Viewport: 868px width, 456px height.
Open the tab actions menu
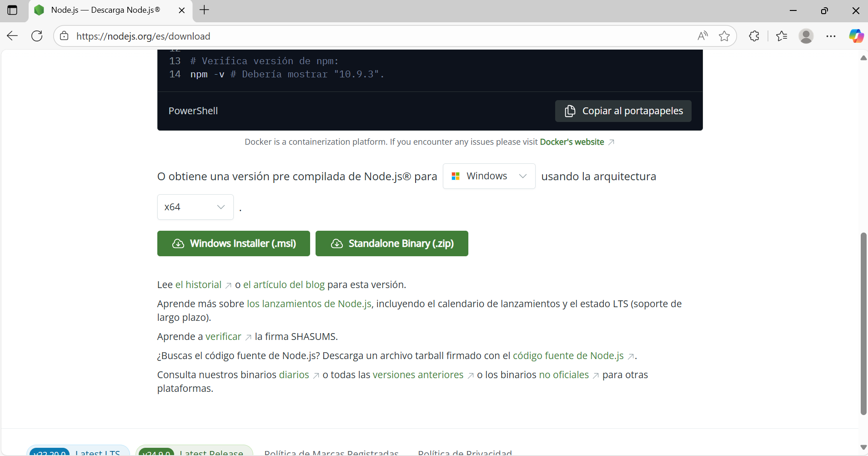(x=13, y=10)
